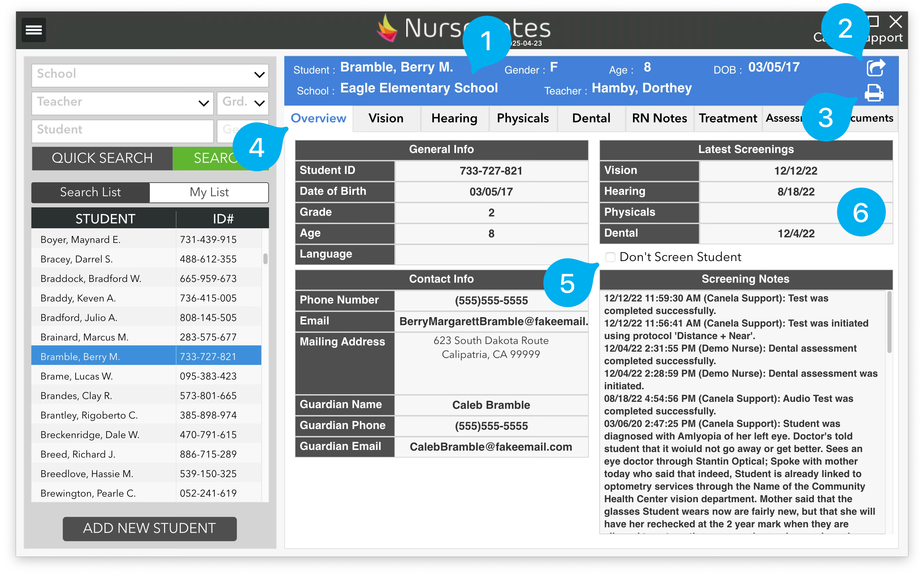Viewport: 924px width, 574px height.
Task: Switch to the My List toggle
Action: [209, 192]
